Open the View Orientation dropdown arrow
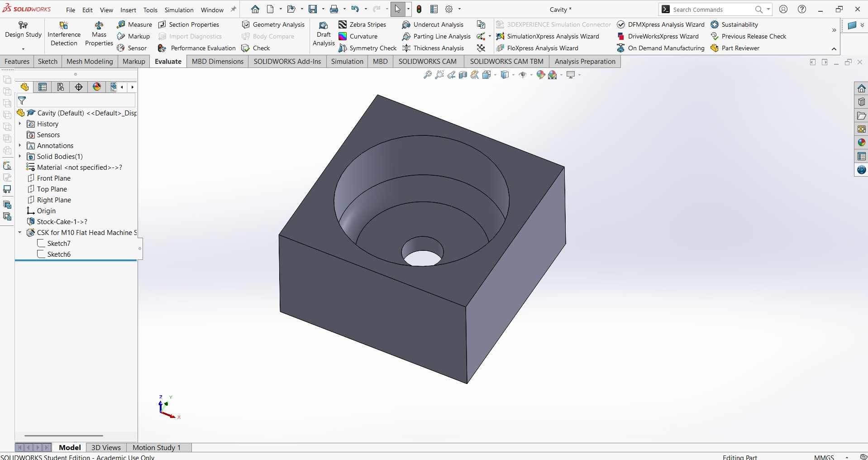The height and width of the screenshot is (460, 868). [495, 75]
